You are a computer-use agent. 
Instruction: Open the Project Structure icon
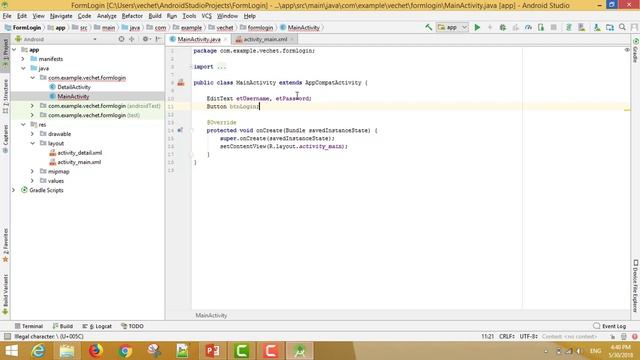click(610, 27)
